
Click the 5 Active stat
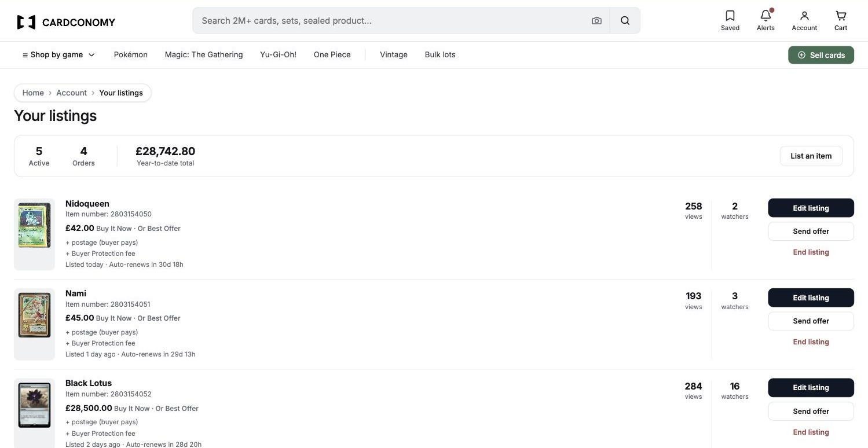point(39,156)
